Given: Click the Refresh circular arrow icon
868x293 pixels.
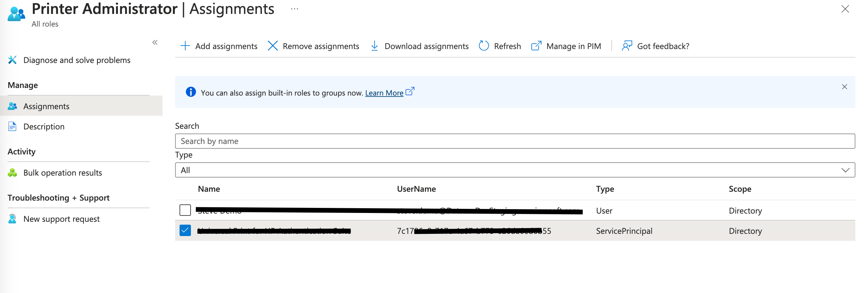Looking at the screenshot, I should coord(484,46).
